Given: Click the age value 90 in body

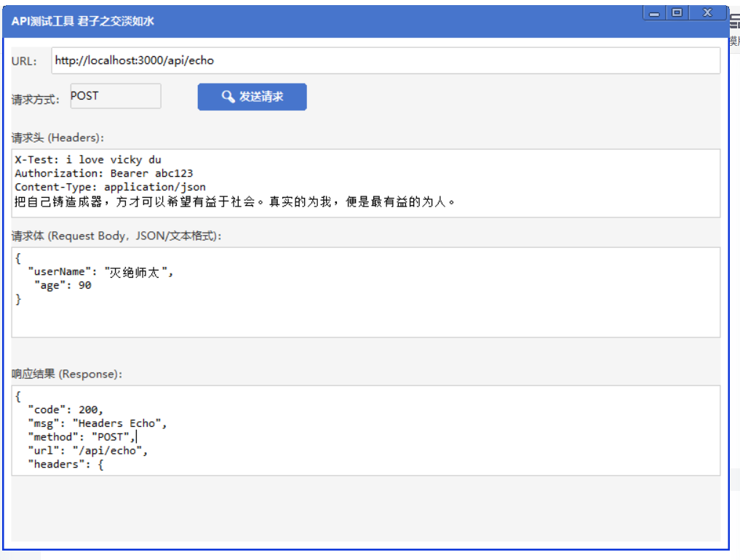Looking at the screenshot, I should click(x=85, y=285).
